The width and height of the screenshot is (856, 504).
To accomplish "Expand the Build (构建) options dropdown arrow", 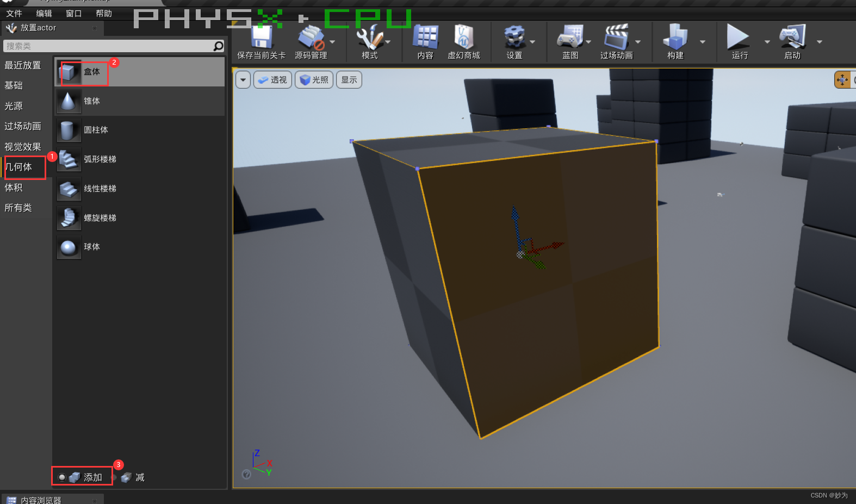I will (703, 42).
